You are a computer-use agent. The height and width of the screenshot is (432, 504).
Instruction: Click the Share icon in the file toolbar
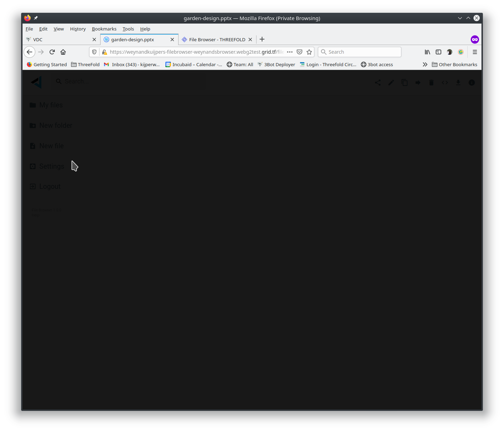click(378, 82)
